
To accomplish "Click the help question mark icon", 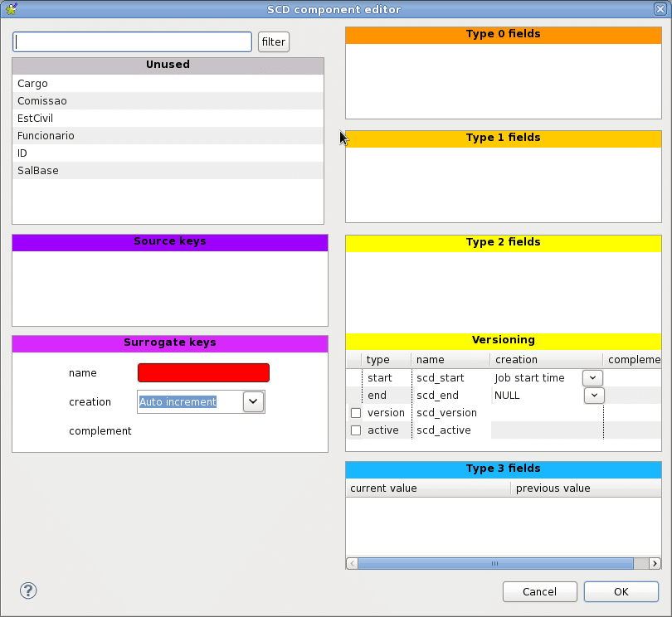I will tap(28, 590).
